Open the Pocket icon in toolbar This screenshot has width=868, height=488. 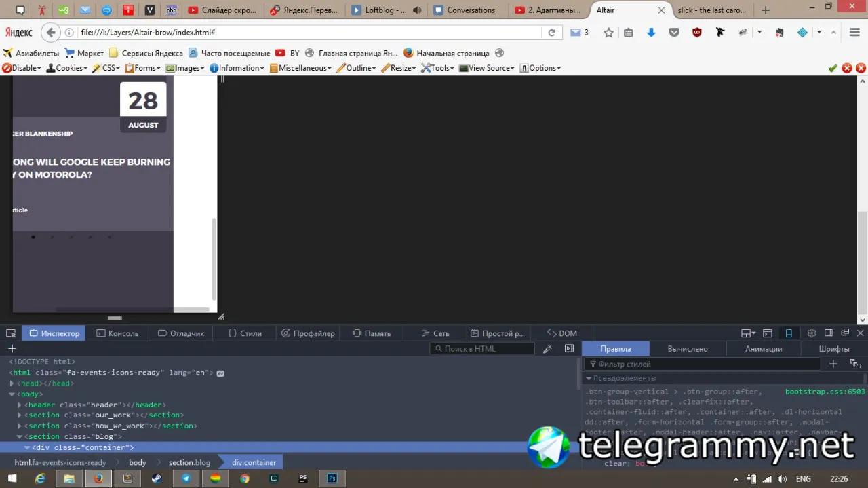[x=674, y=32]
